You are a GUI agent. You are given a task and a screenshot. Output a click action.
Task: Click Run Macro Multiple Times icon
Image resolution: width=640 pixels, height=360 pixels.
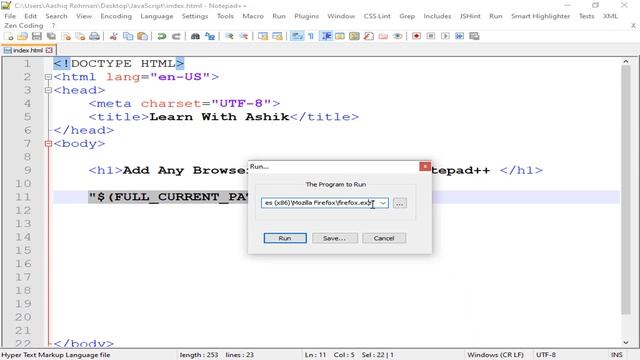point(460,36)
